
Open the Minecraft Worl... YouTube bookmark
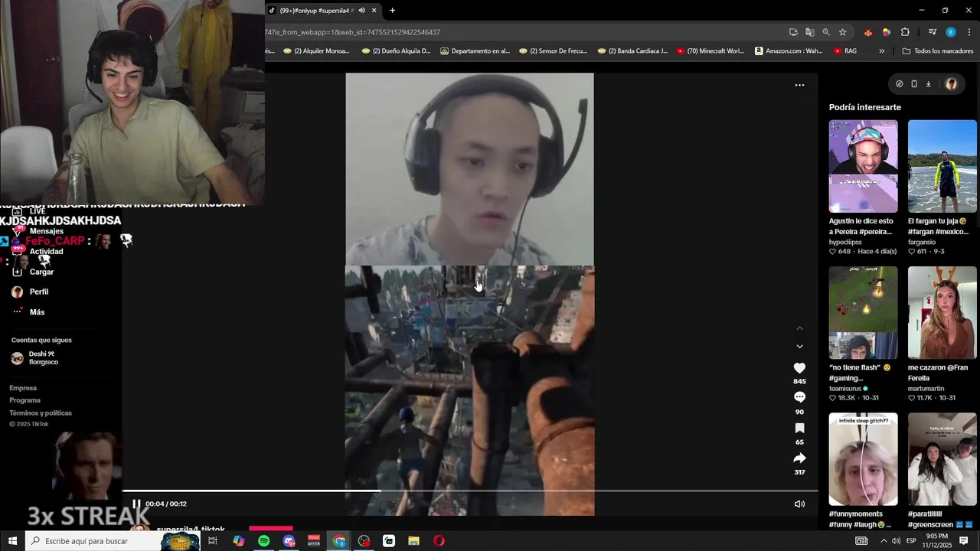point(710,51)
